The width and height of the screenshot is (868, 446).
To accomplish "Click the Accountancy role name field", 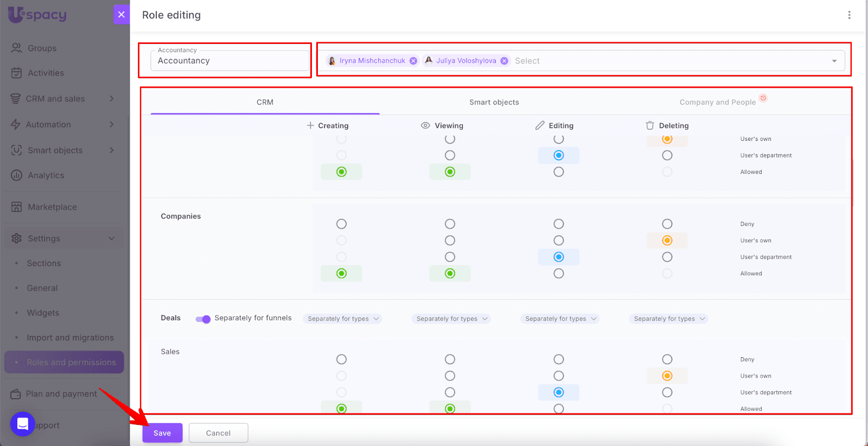I will tap(230, 61).
